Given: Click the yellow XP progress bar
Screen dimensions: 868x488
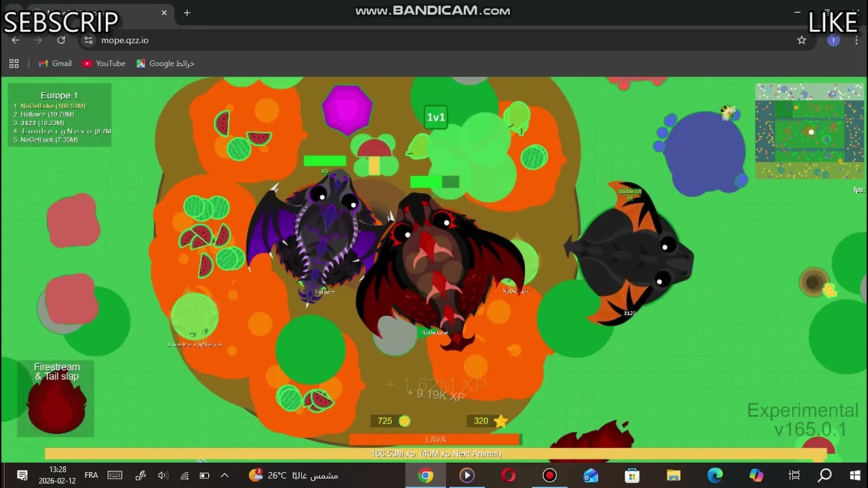Looking at the screenshot, I should pyautogui.click(x=435, y=453).
